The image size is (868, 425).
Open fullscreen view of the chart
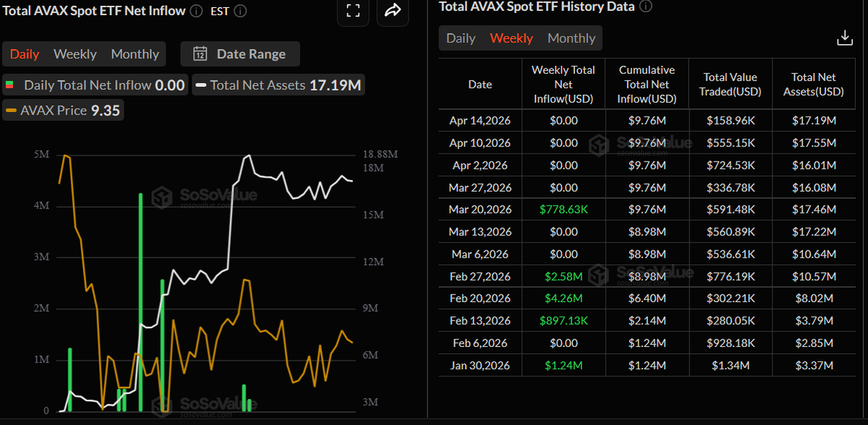tap(353, 12)
